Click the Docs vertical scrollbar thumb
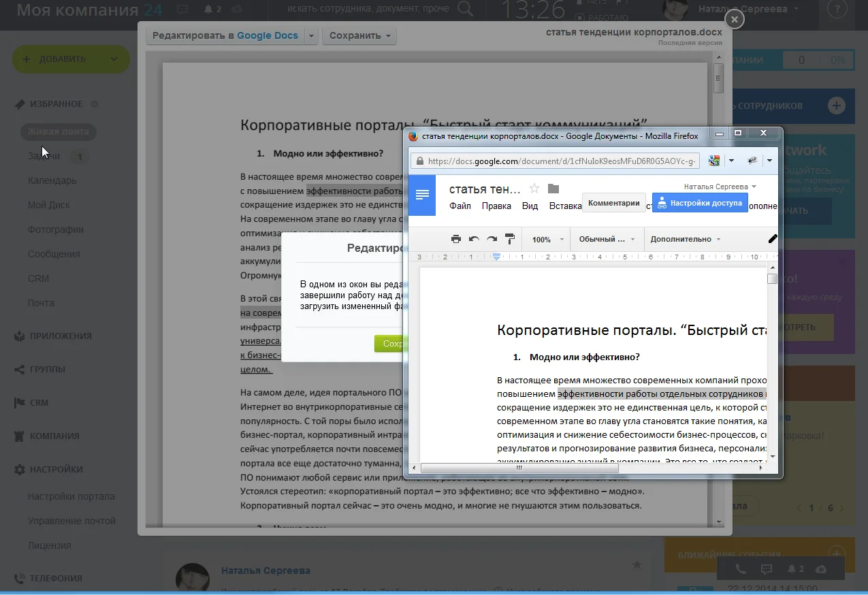This screenshot has height=595, width=868. [771, 278]
